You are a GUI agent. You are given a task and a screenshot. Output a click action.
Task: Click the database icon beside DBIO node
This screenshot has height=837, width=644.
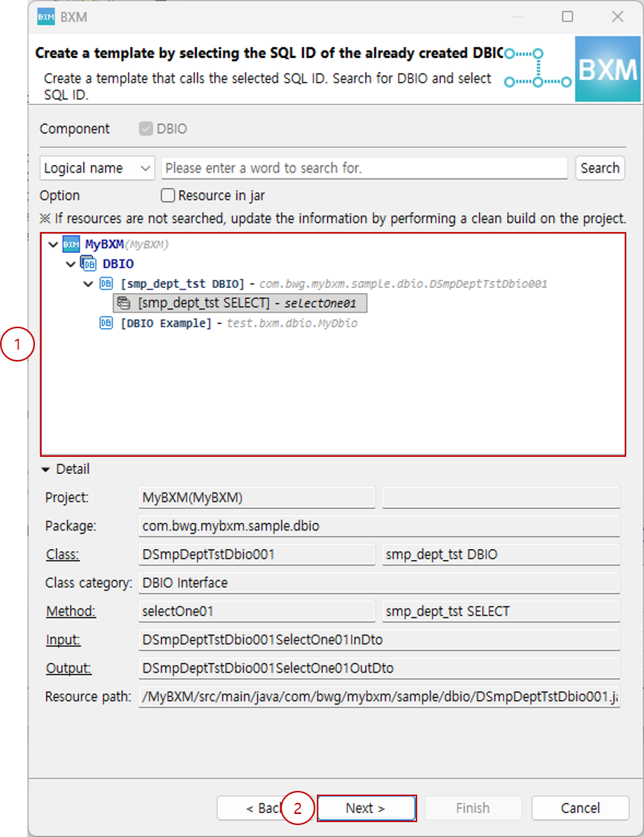87,263
